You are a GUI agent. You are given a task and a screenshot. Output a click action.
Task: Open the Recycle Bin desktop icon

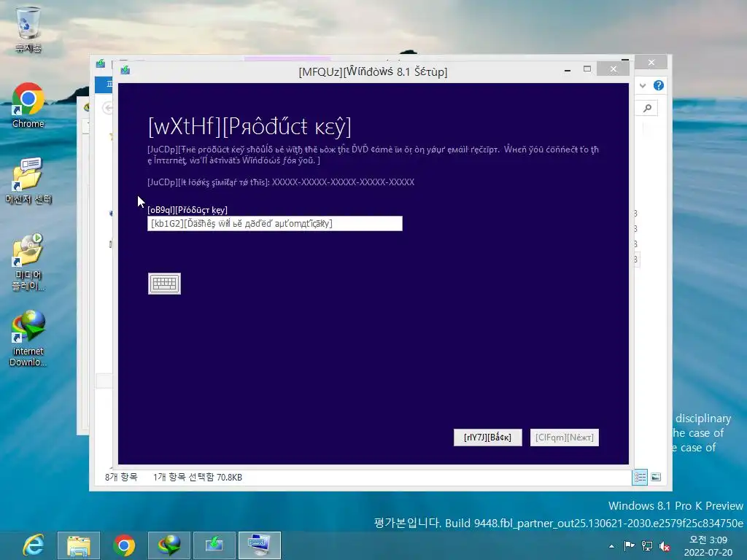click(28, 29)
